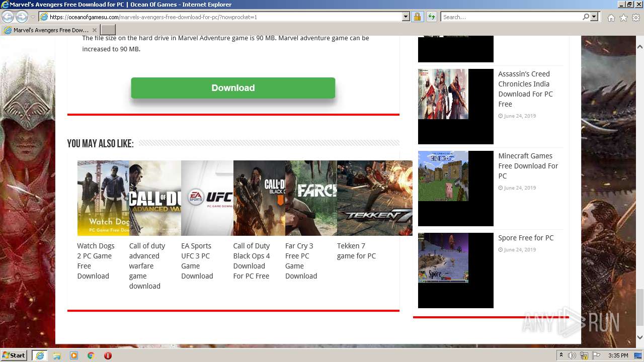Open Call of Duty Black Ops 4 link
Screen dimensions: 644x362
coord(252,261)
